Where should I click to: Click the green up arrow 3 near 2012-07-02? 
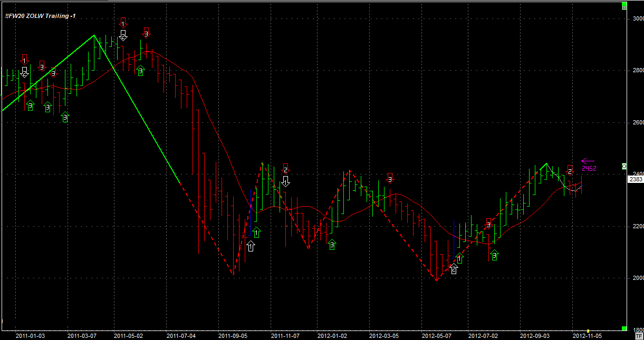click(494, 255)
